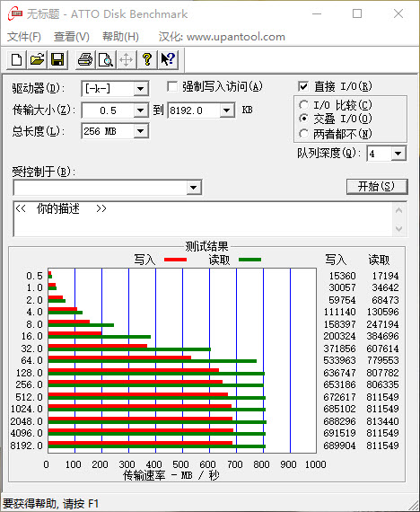Open the 查看(V) menu
Viewport: 420px width, 512px height.
(72, 37)
